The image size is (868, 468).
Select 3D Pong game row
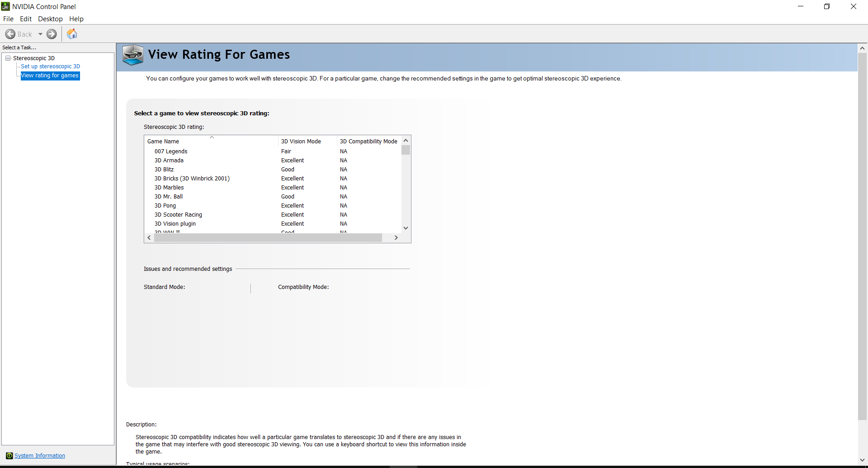[x=273, y=206]
